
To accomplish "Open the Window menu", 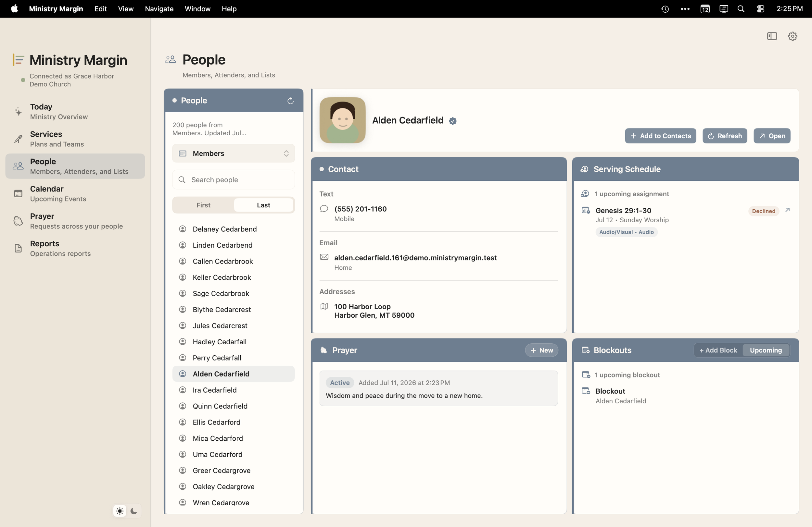I will point(197,9).
